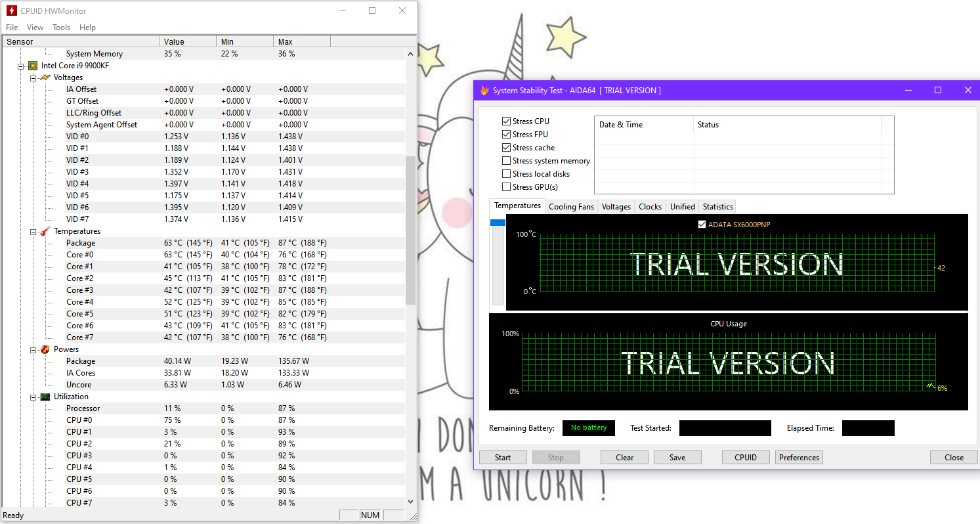Screen dimensions: 980x524
Task: Click the Min column header
Action: tap(245, 42)
